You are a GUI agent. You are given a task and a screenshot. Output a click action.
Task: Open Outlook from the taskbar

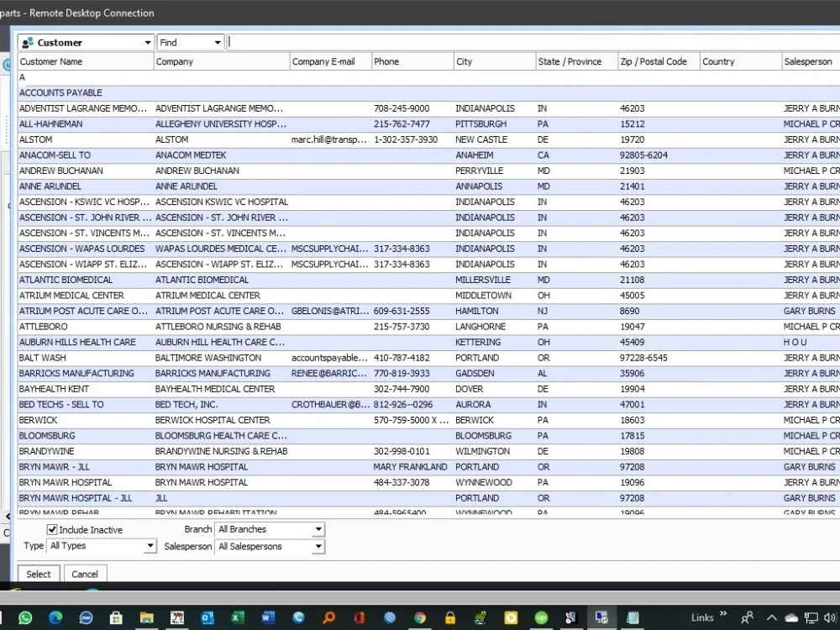(x=207, y=617)
